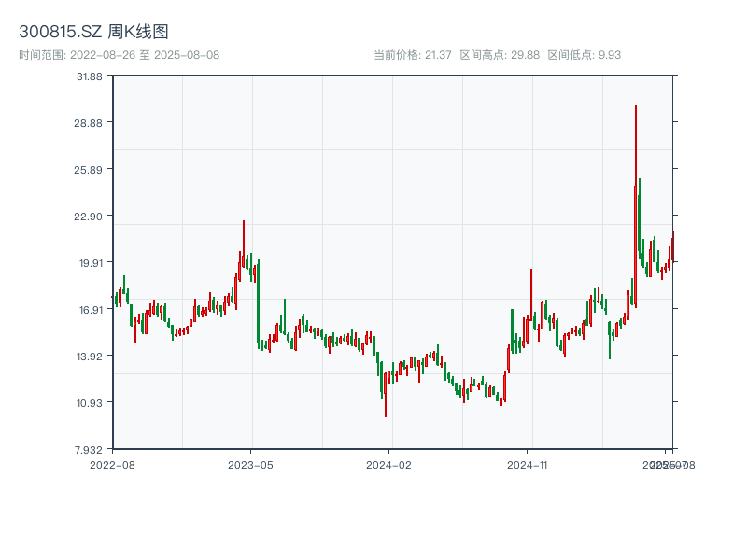
Task: Click y-axis label 25.89
Action: click(88, 170)
